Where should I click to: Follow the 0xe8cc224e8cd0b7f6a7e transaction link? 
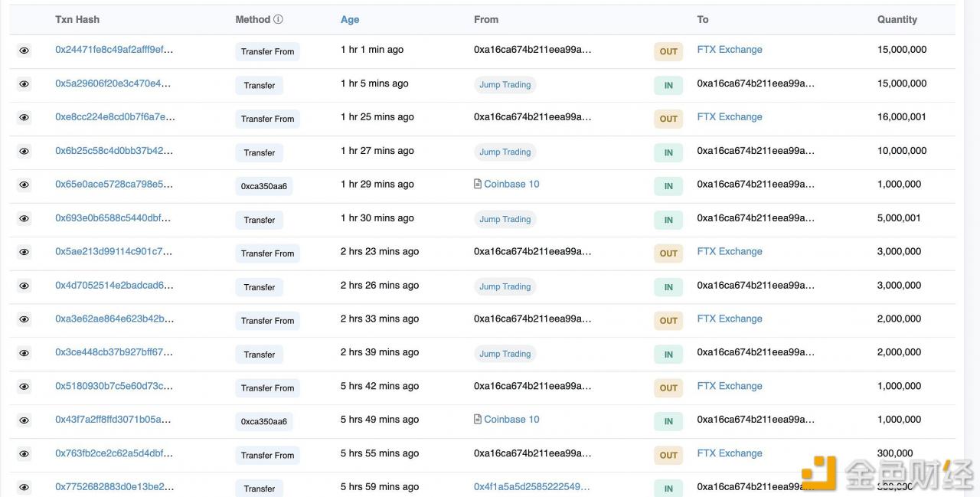(x=115, y=117)
